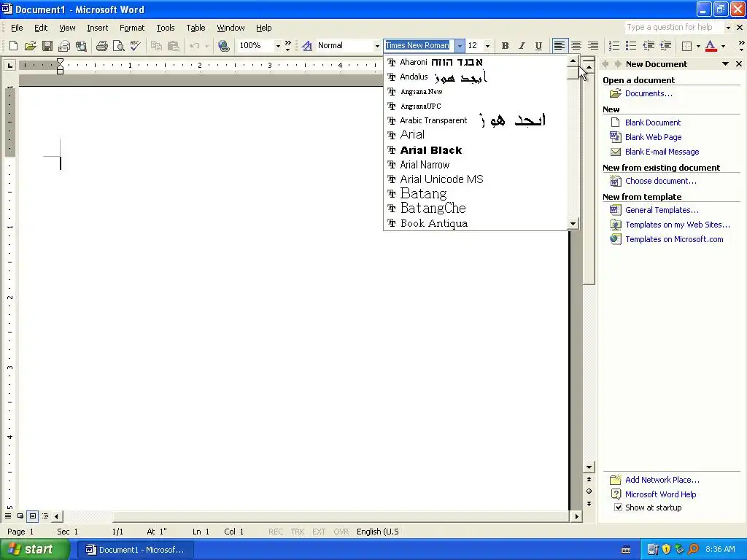Open the Zoom 100% dropdown arrow

(x=278, y=46)
